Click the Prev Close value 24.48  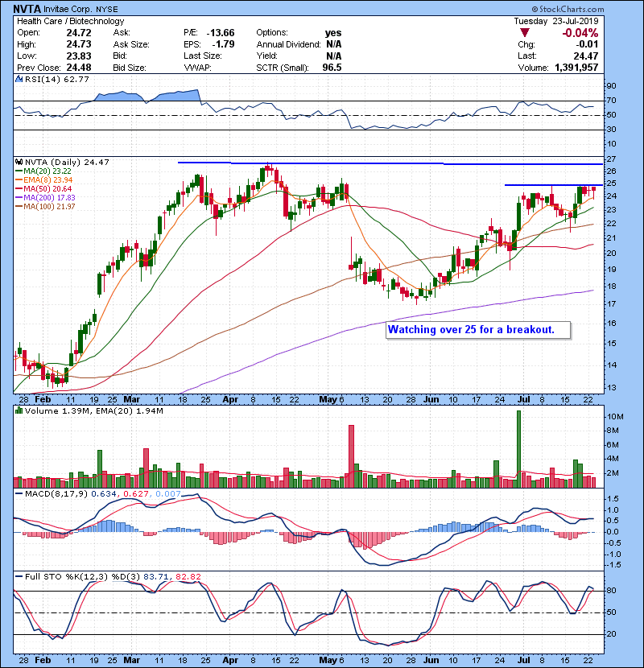pos(79,68)
